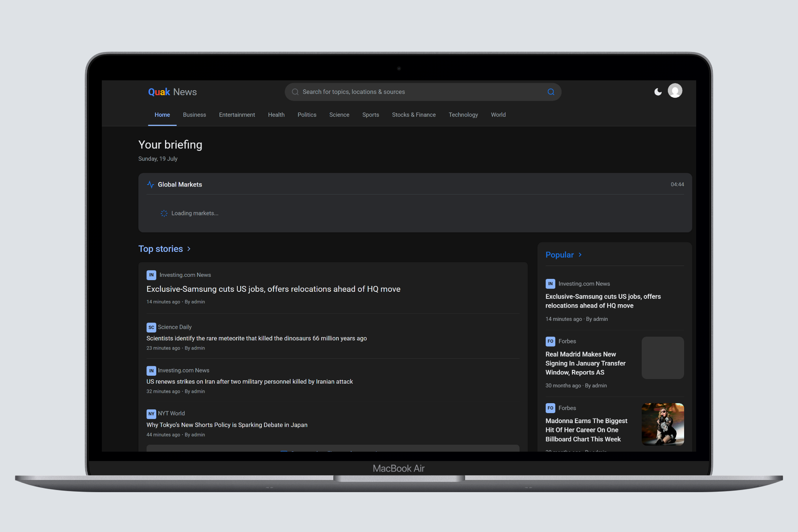This screenshot has height=532, width=798.
Task: Open US renews strikes on Iran story
Action: click(x=249, y=382)
